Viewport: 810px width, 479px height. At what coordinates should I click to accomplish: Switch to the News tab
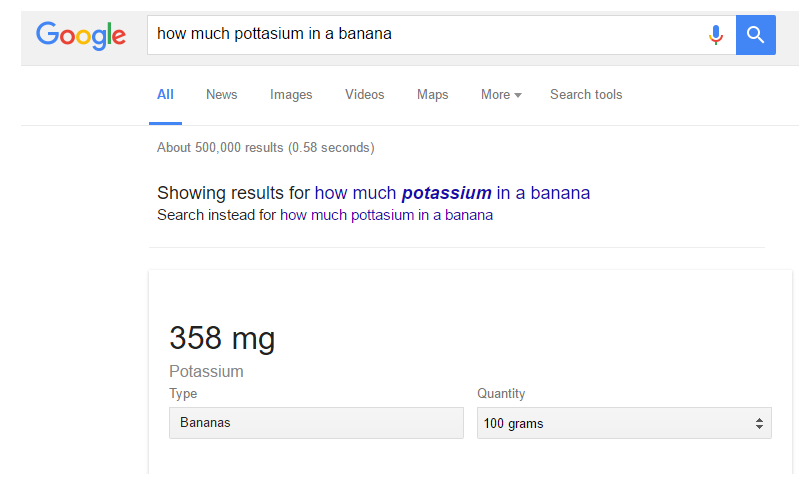pos(222,95)
